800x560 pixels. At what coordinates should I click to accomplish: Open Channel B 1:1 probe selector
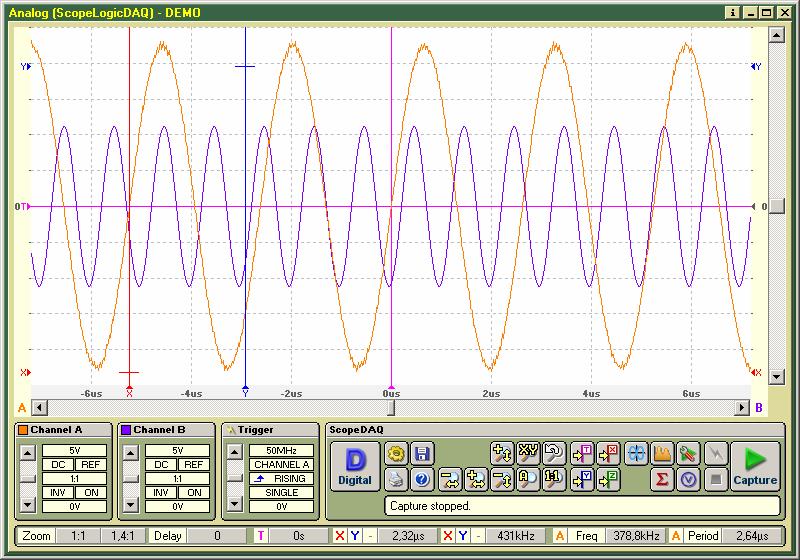[x=178, y=478]
